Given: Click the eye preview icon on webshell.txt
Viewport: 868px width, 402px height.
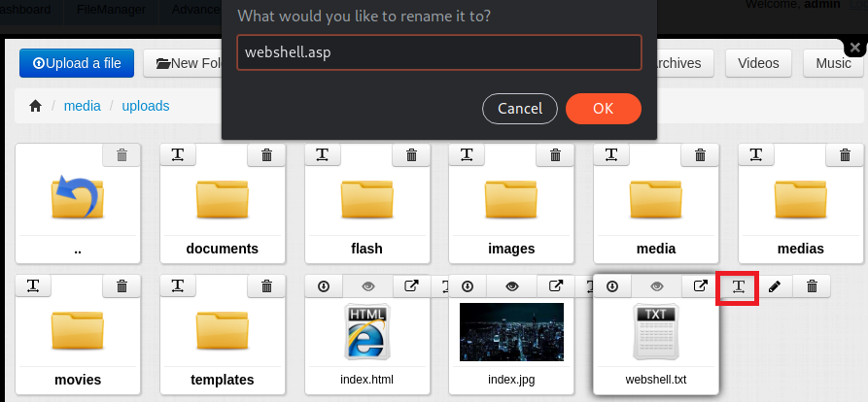Looking at the screenshot, I should tap(656, 286).
